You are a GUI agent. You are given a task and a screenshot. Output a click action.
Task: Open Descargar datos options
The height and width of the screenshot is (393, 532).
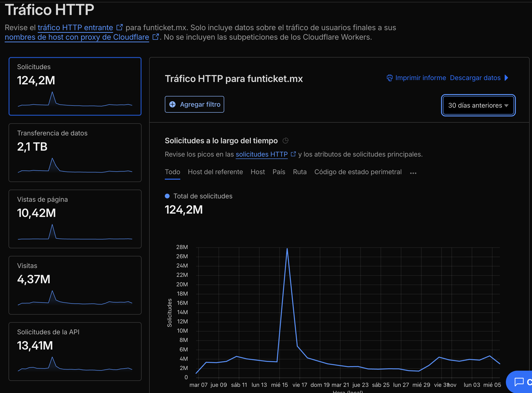(475, 78)
